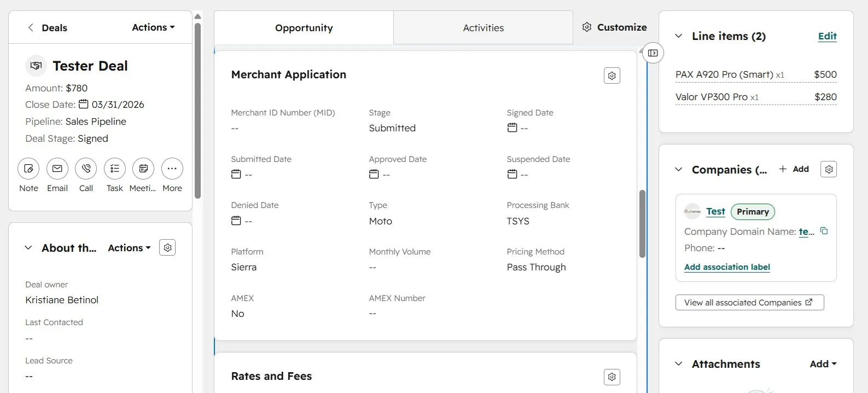
Task: Open the Suspended Date calendar picker
Action: coord(512,174)
